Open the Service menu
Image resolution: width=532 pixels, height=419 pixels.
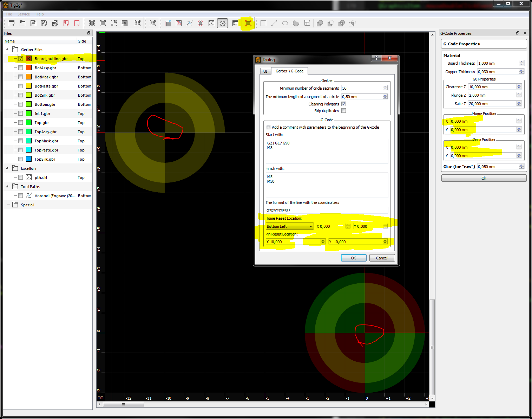pyautogui.click(x=24, y=14)
